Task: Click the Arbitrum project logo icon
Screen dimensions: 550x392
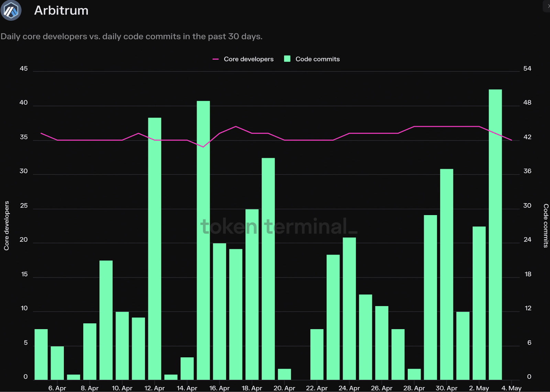Action: (x=11, y=11)
